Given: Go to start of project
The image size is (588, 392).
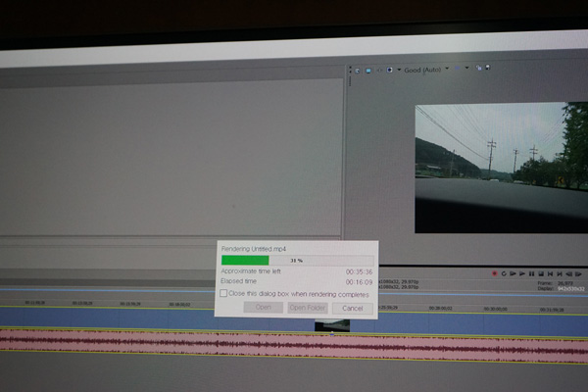Looking at the screenshot, I should (550, 274).
